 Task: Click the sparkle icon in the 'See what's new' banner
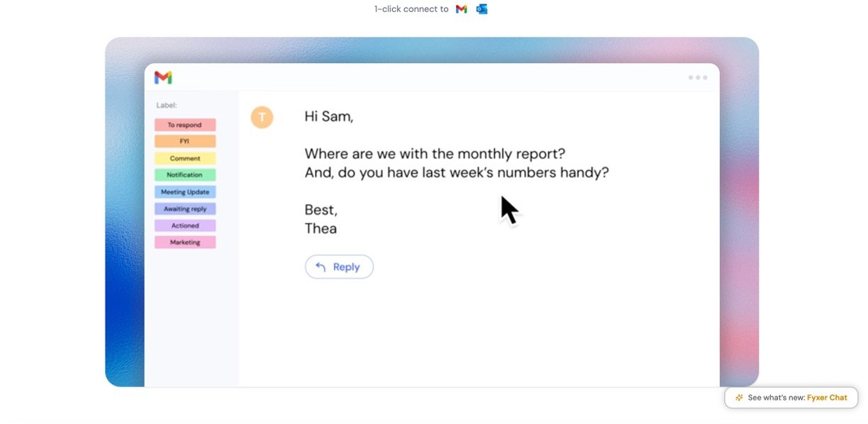pyautogui.click(x=739, y=398)
